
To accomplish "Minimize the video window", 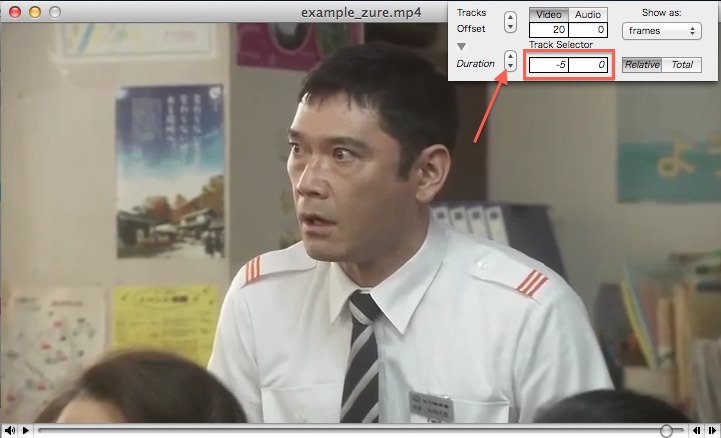I will point(35,12).
